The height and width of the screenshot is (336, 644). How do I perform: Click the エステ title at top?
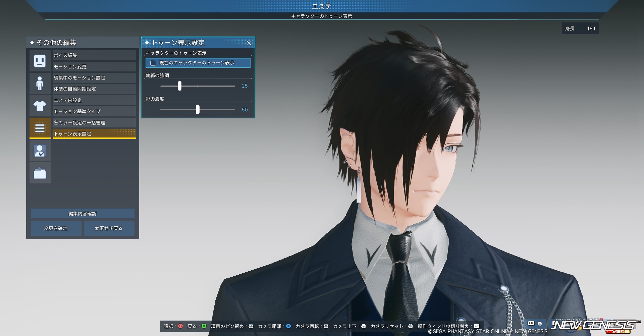point(322,6)
